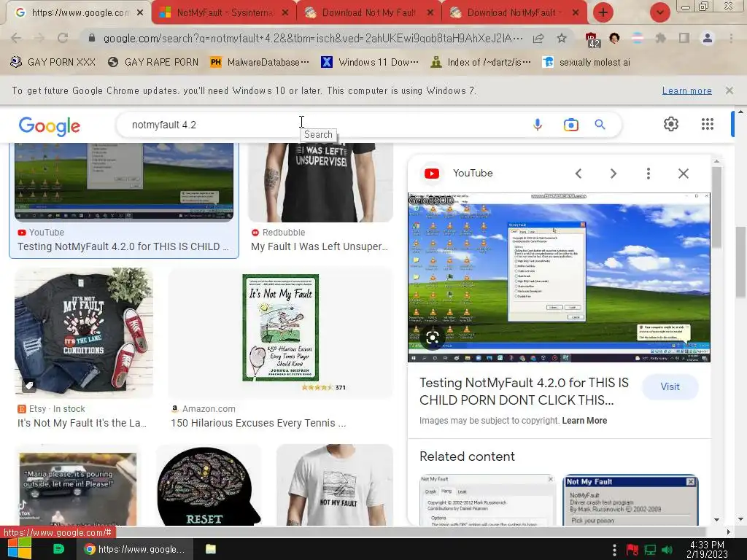
Task: Reload the current Google page
Action: (63, 38)
